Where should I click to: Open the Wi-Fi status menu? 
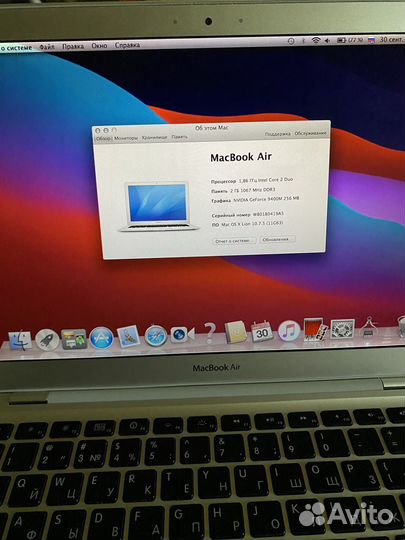[x=315, y=41]
